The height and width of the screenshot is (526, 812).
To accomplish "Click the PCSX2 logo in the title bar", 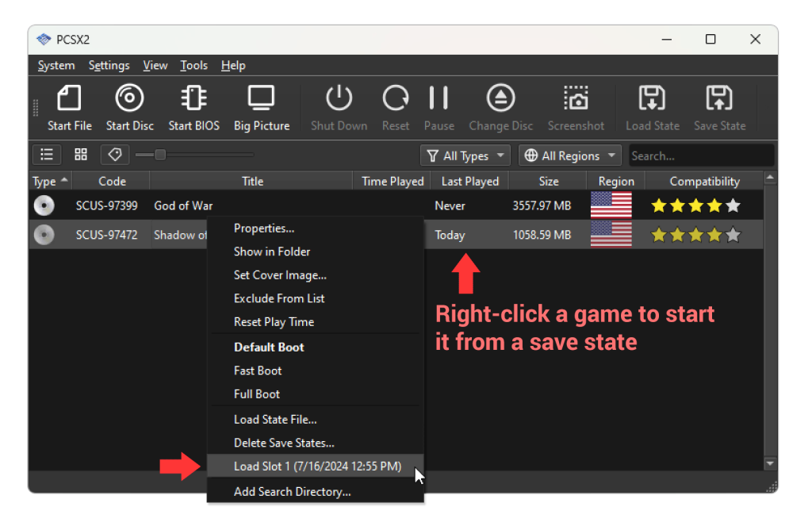I will pos(44,40).
